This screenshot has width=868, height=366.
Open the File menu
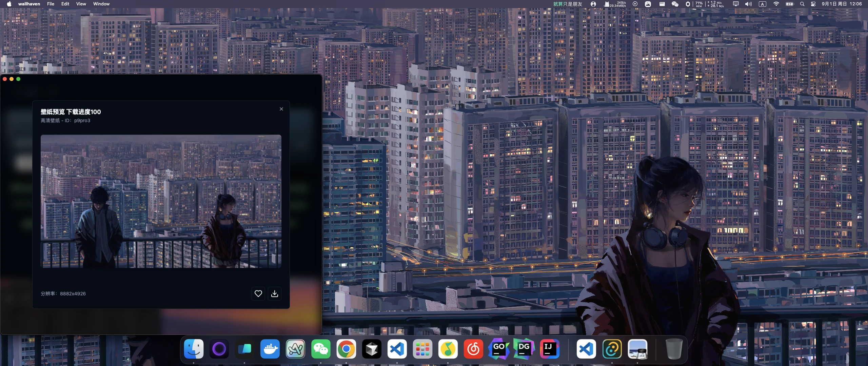[x=51, y=4]
